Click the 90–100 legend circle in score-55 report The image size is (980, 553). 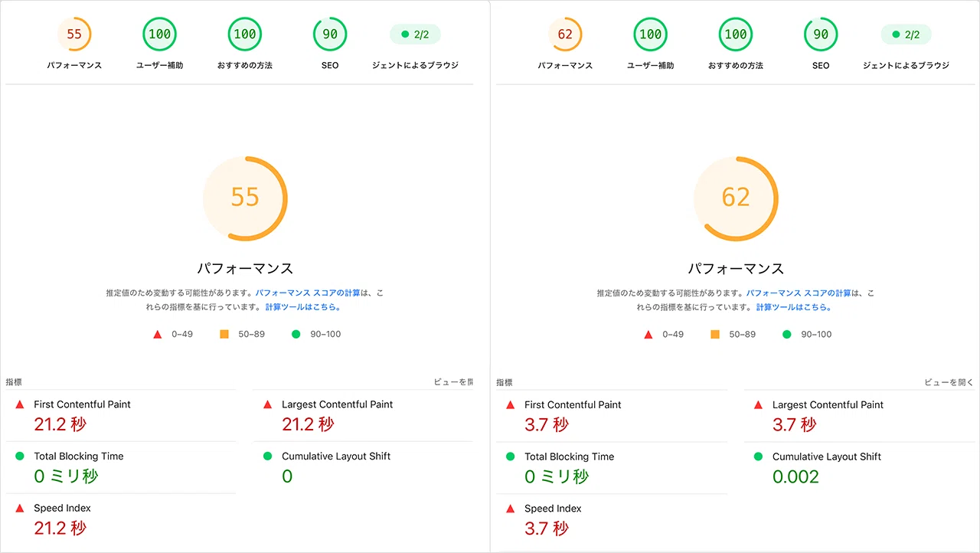(296, 335)
